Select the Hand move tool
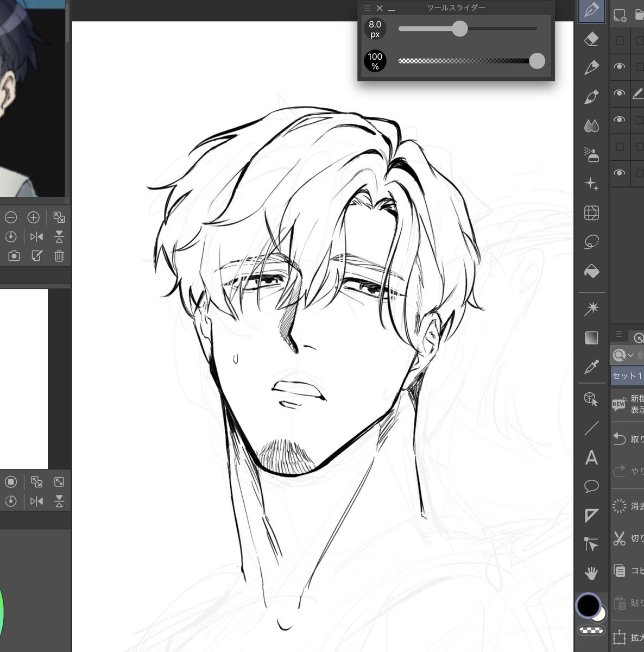644x652 pixels. (x=591, y=573)
